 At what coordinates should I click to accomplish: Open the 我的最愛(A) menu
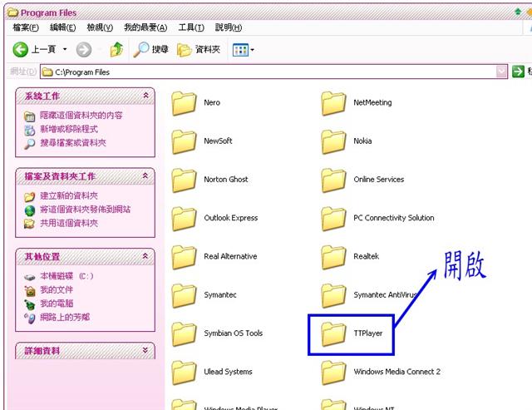click(x=145, y=27)
